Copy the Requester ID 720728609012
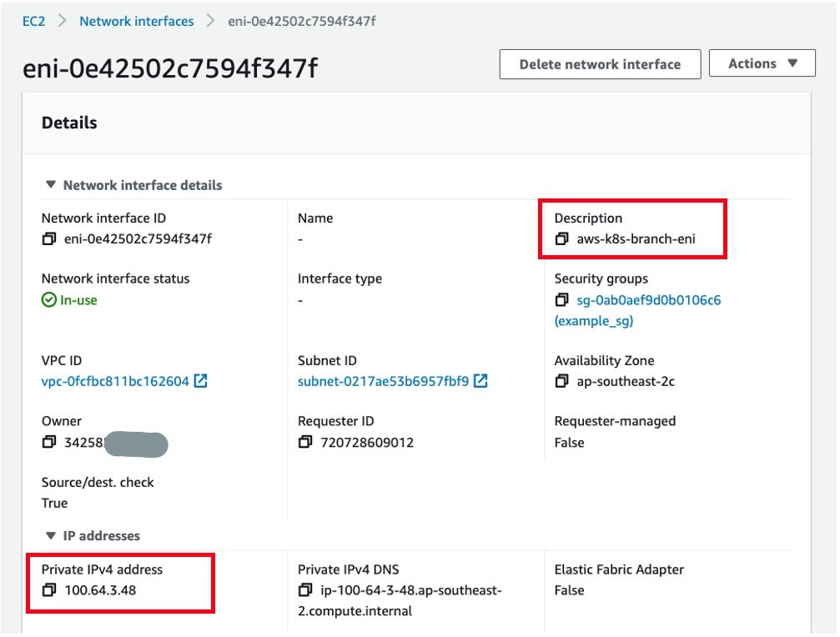 (304, 442)
